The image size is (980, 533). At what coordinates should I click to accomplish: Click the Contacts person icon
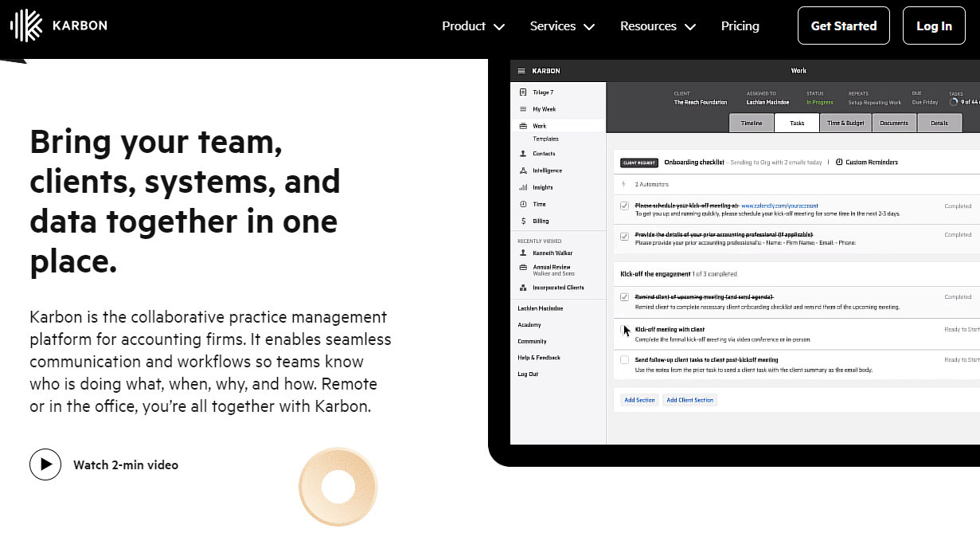[523, 154]
